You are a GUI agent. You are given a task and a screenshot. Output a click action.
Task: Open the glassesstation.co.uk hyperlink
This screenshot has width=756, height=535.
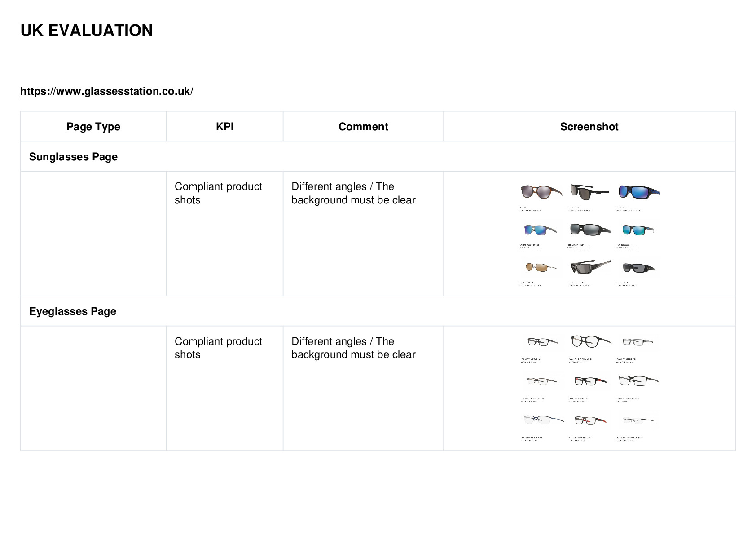pyautogui.click(x=107, y=91)
